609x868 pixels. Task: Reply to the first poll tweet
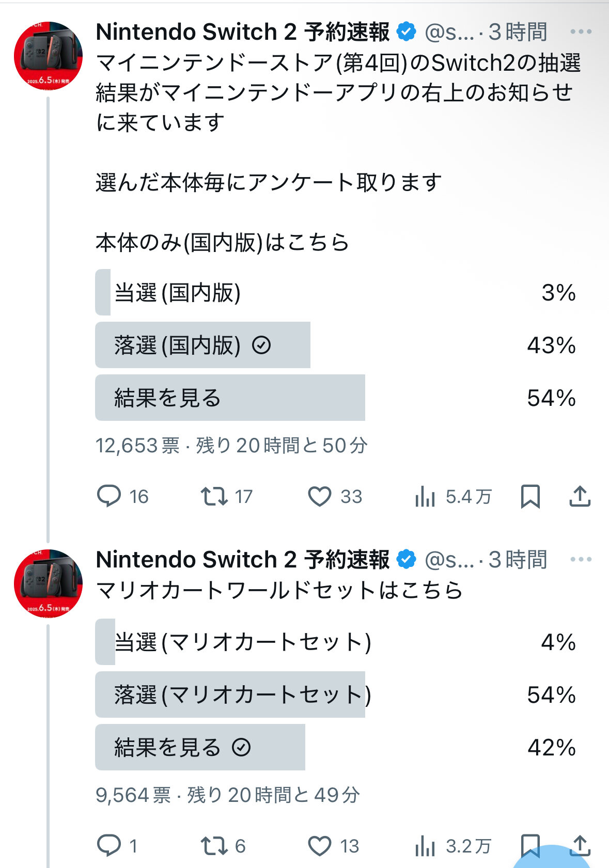[109, 496]
